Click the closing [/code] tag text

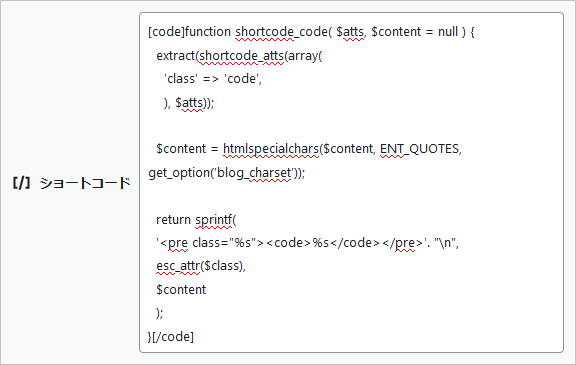point(173,337)
